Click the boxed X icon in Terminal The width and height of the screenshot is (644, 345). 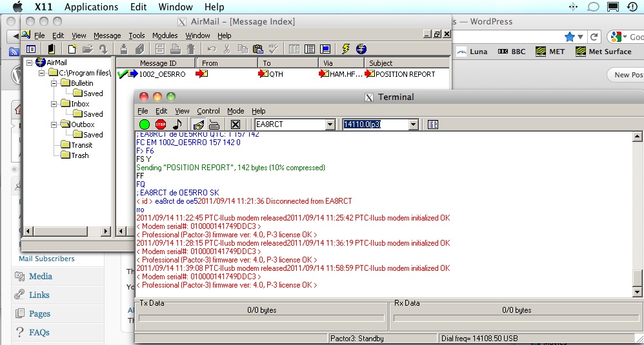[236, 124]
